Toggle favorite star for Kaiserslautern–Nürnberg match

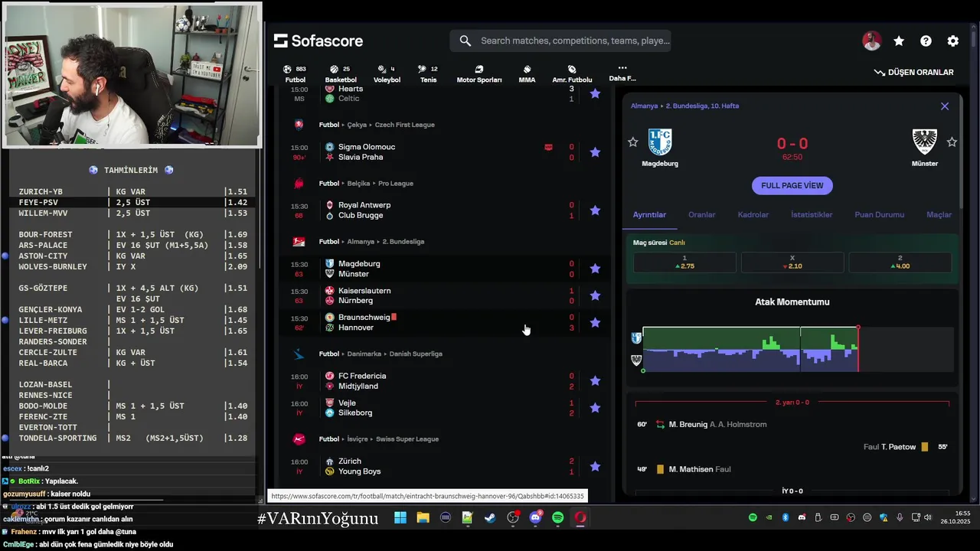pos(595,295)
